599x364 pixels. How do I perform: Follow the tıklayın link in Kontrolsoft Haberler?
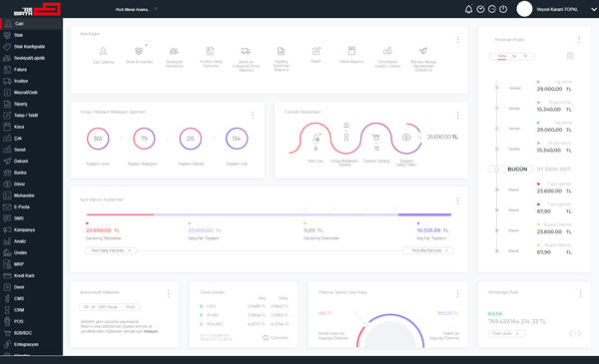(151, 331)
